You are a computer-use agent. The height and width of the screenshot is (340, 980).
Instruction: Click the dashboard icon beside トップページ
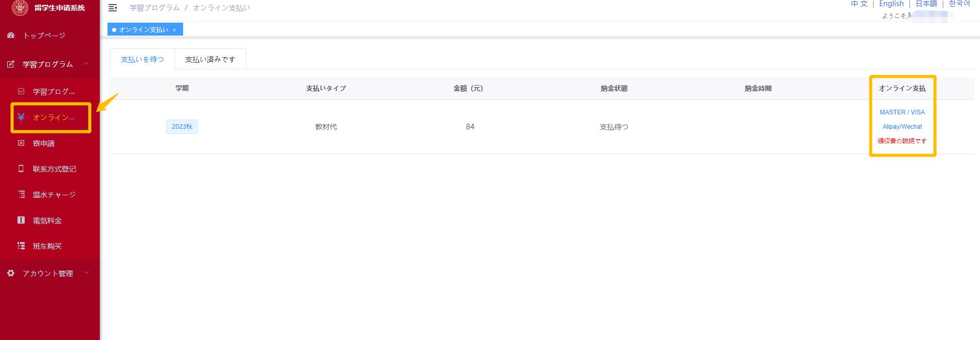(x=11, y=36)
